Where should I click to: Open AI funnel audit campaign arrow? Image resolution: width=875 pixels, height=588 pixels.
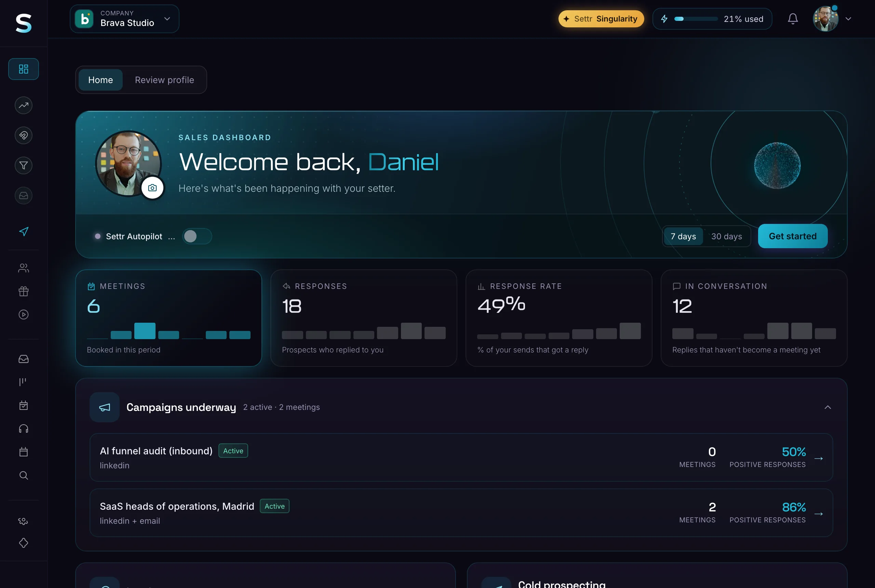pyautogui.click(x=819, y=459)
